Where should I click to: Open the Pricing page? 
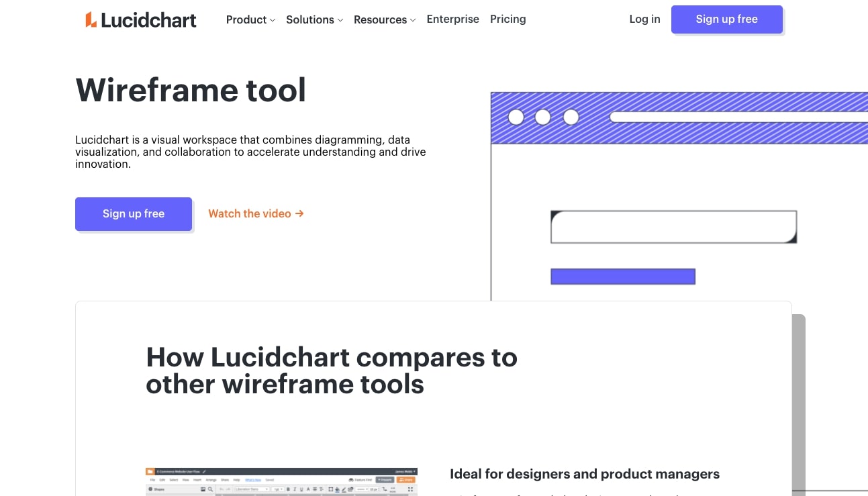508,19
